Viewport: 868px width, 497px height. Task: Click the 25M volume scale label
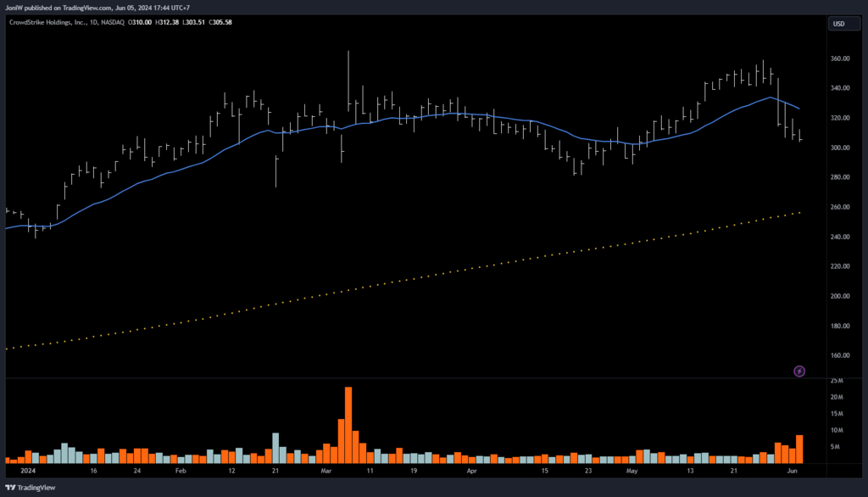pos(836,382)
